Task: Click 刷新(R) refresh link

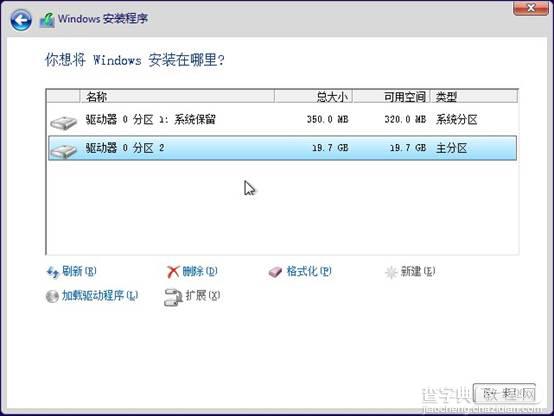Action: pyautogui.click(x=79, y=271)
